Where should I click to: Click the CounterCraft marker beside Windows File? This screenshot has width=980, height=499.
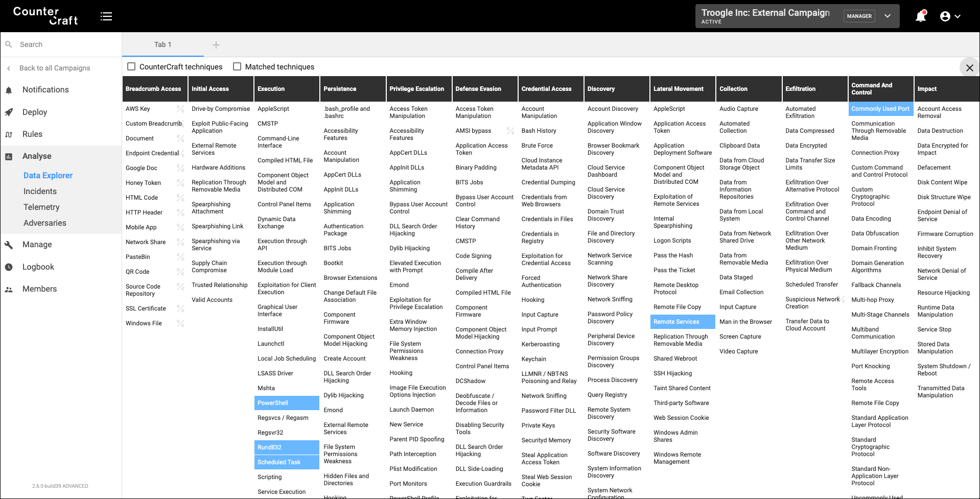tap(180, 323)
